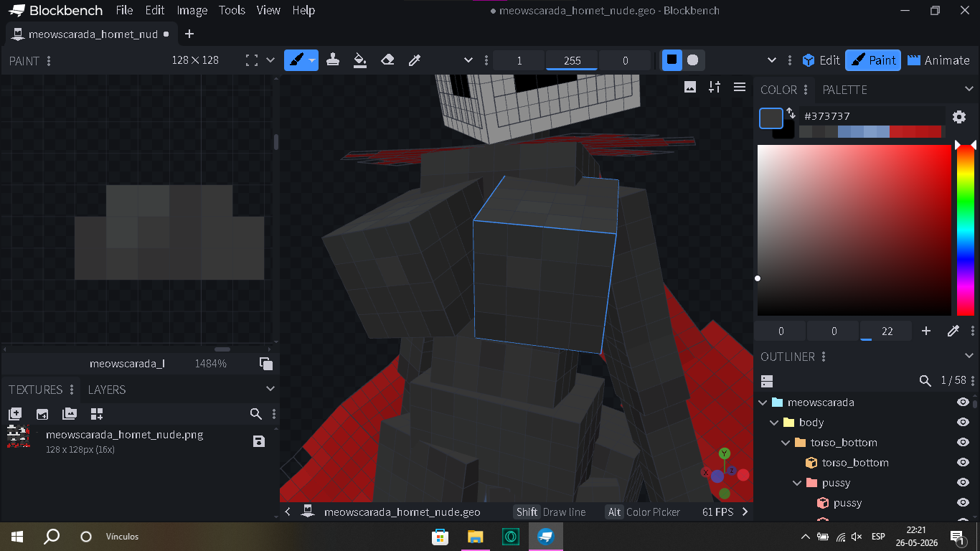Open the viewport hamburger menu
Screen dimensions: 980x551
click(x=740, y=87)
